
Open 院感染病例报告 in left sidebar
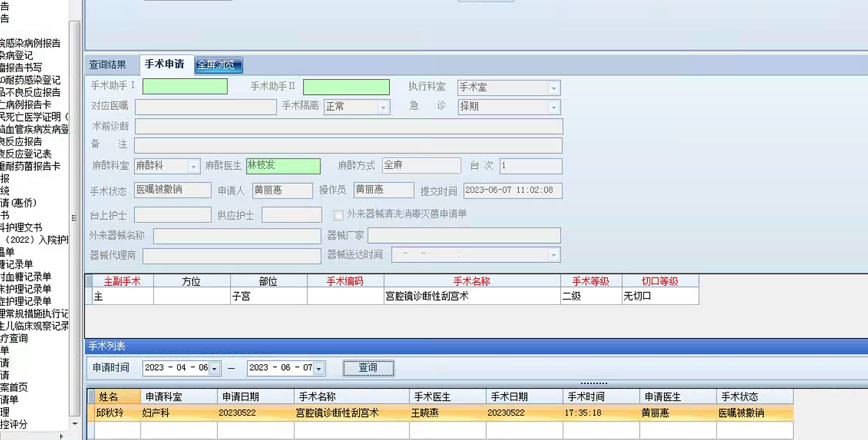[30, 43]
